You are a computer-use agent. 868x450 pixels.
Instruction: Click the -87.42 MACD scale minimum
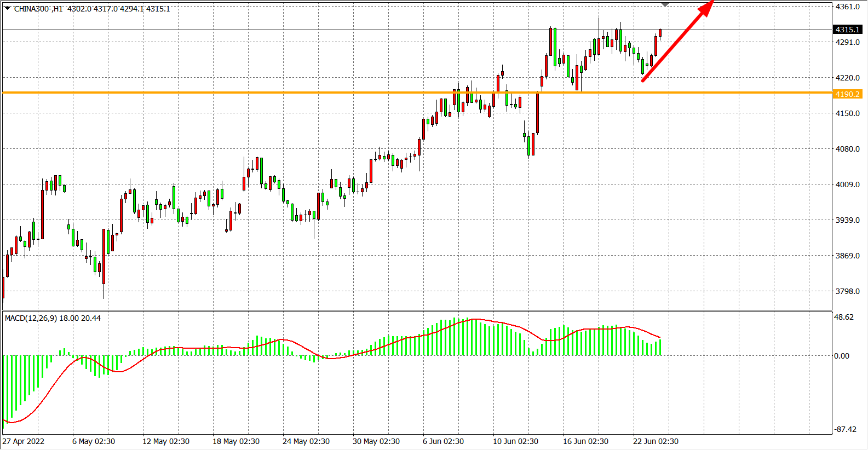pos(845,429)
